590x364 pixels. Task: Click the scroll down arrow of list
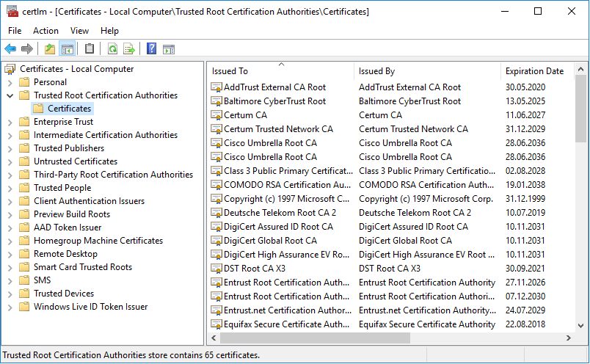(580, 326)
